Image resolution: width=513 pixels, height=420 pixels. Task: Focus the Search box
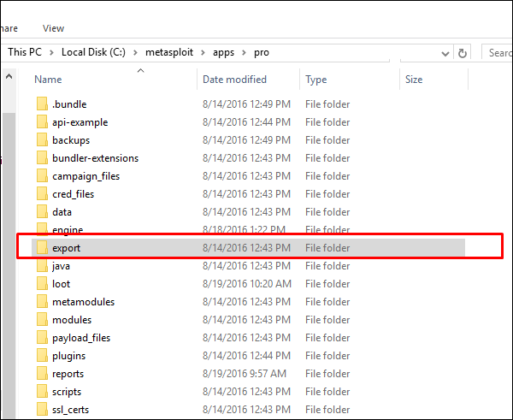click(498, 53)
